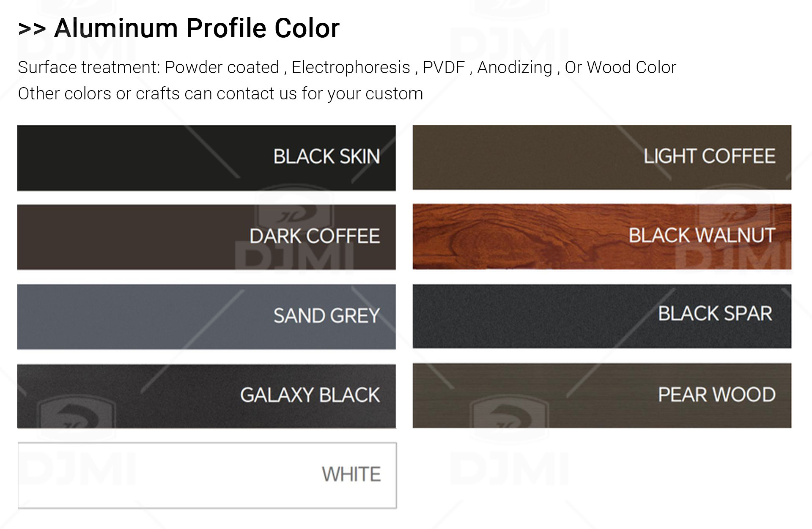Click the Surface treatment description line
812x529 pixels.
click(x=347, y=68)
